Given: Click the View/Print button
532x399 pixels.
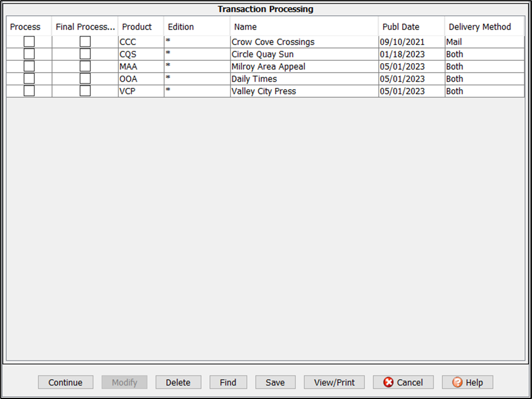Looking at the screenshot, I should click(334, 383).
